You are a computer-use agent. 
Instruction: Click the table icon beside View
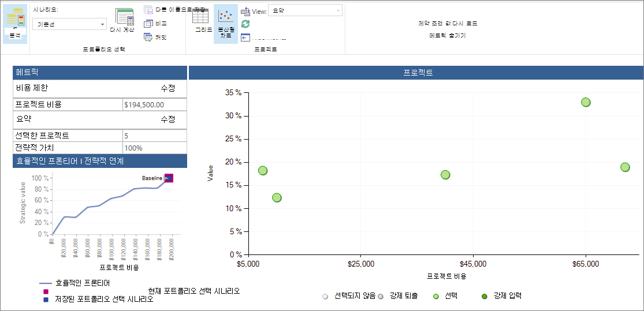(245, 12)
